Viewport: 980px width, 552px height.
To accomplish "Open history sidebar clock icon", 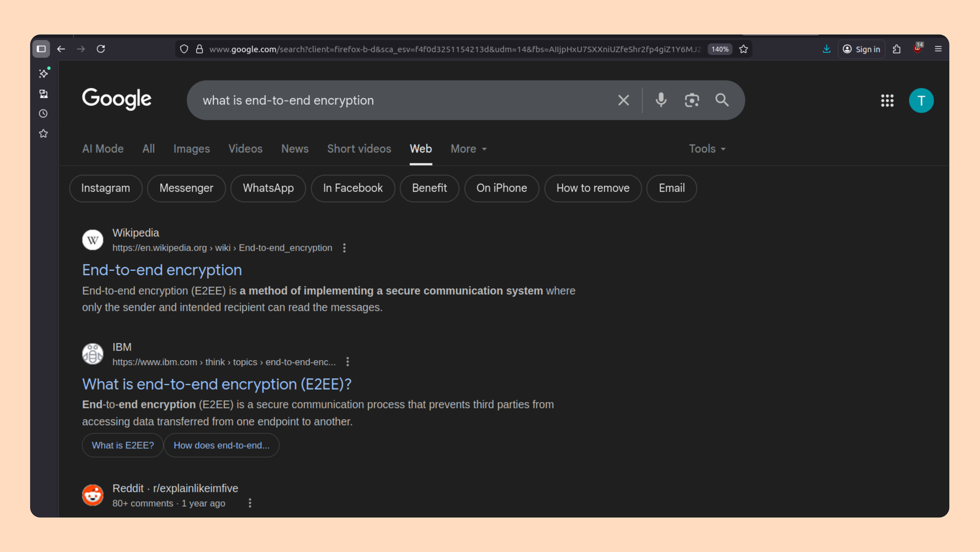I will point(44,114).
